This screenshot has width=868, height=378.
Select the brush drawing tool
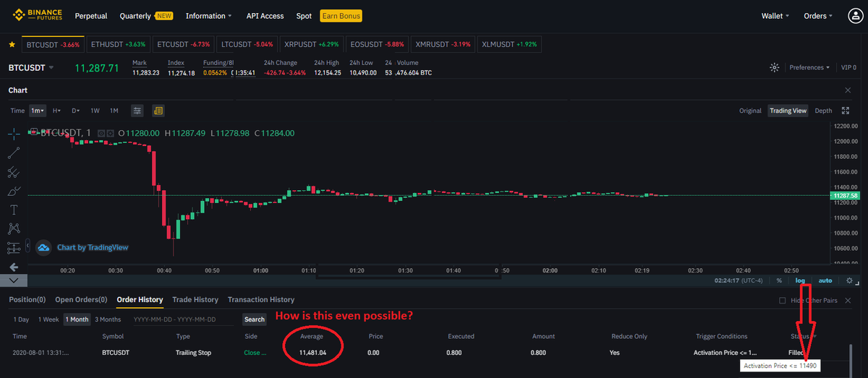tap(13, 191)
